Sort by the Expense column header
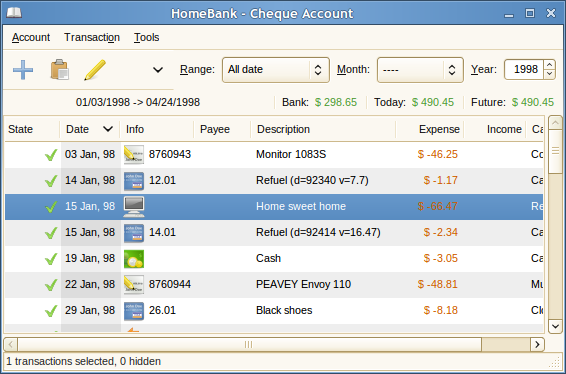The image size is (566, 374). [x=430, y=129]
